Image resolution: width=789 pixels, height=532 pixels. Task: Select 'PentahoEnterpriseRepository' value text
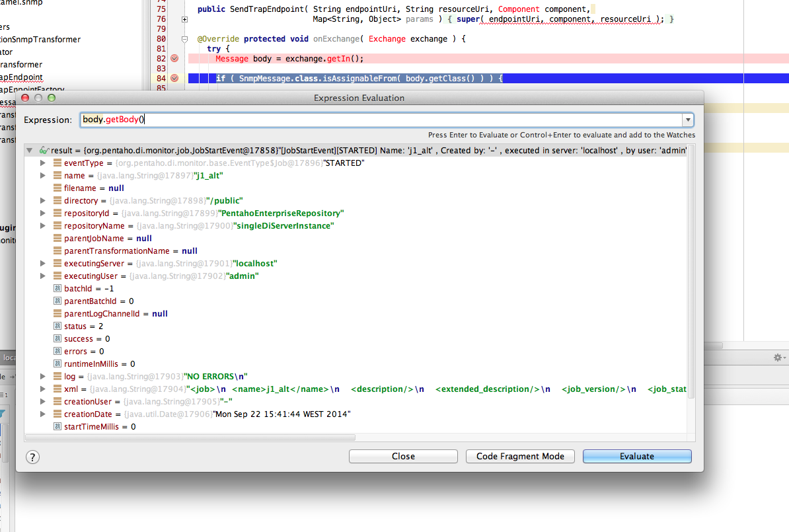pyautogui.click(x=282, y=213)
